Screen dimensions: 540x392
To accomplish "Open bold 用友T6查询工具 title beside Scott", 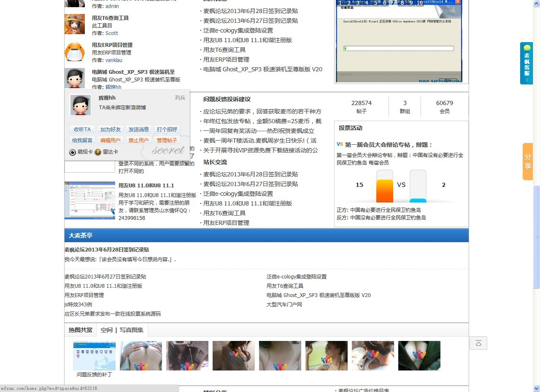I will click(x=111, y=18).
